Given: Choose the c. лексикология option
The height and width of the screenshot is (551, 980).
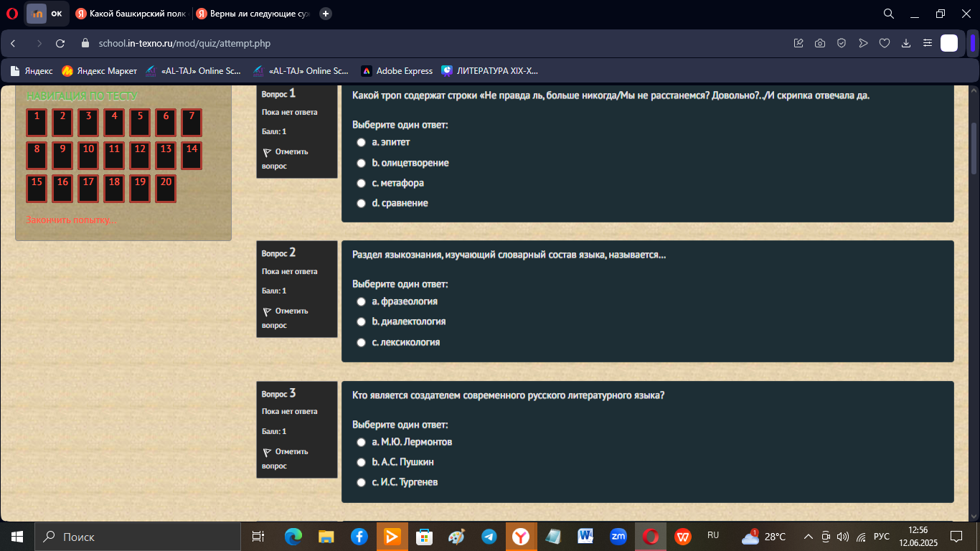Looking at the screenshot, I should click(362, 342).
